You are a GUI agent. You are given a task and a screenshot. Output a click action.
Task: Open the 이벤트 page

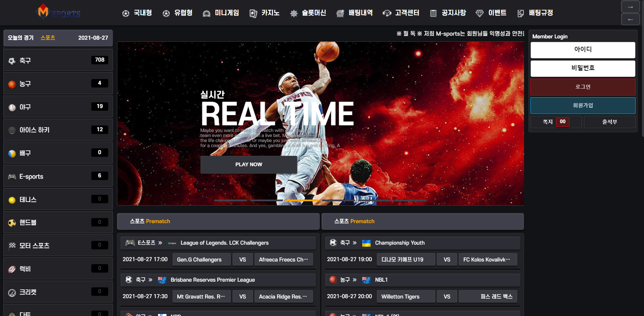[491, 13]
